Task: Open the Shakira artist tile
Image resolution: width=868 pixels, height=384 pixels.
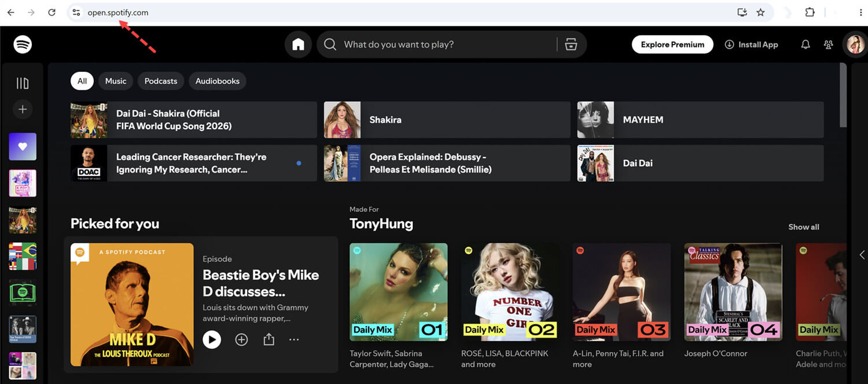Action: pyautogui.click(x=447, y=120)
